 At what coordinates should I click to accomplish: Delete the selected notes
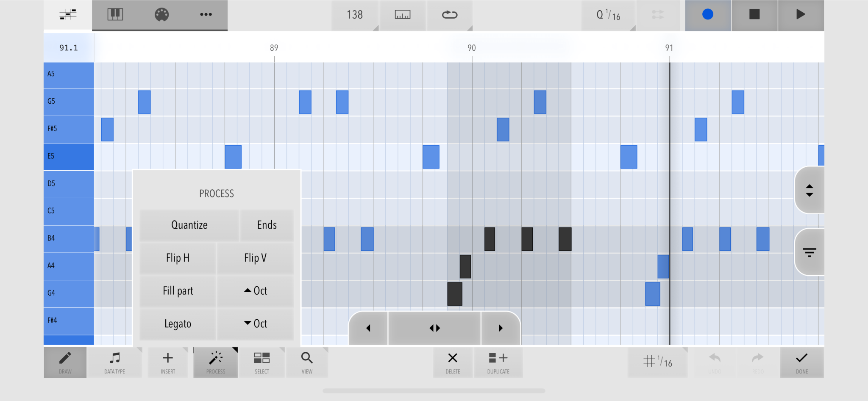(453, 362)
